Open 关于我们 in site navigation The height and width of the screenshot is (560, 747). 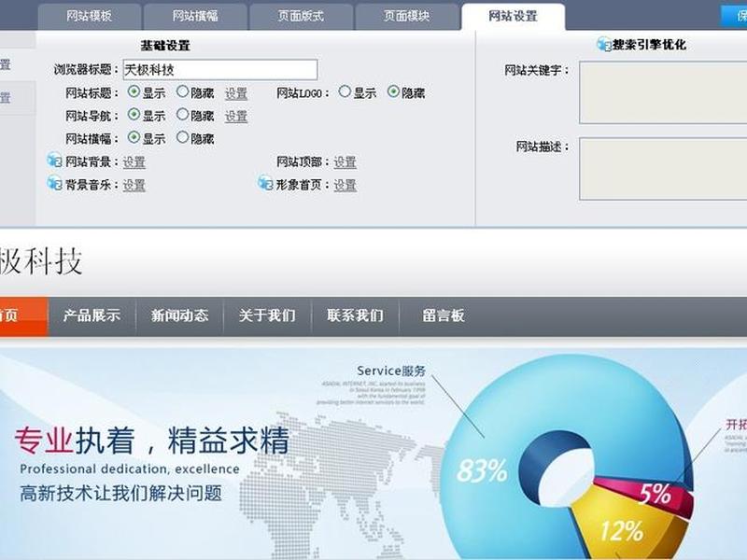point(267,315)
